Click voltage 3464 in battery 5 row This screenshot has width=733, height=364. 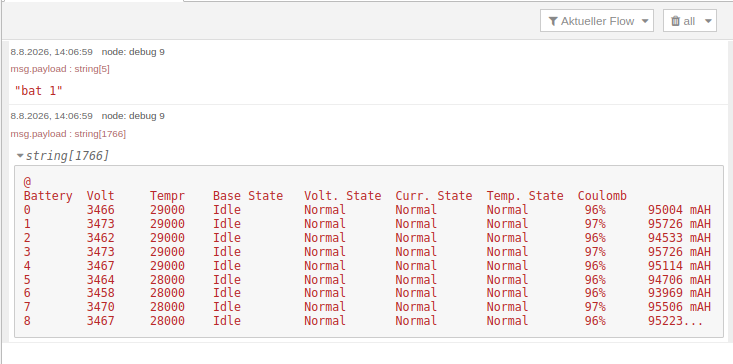pyautogui.click(x=101, y=280)
